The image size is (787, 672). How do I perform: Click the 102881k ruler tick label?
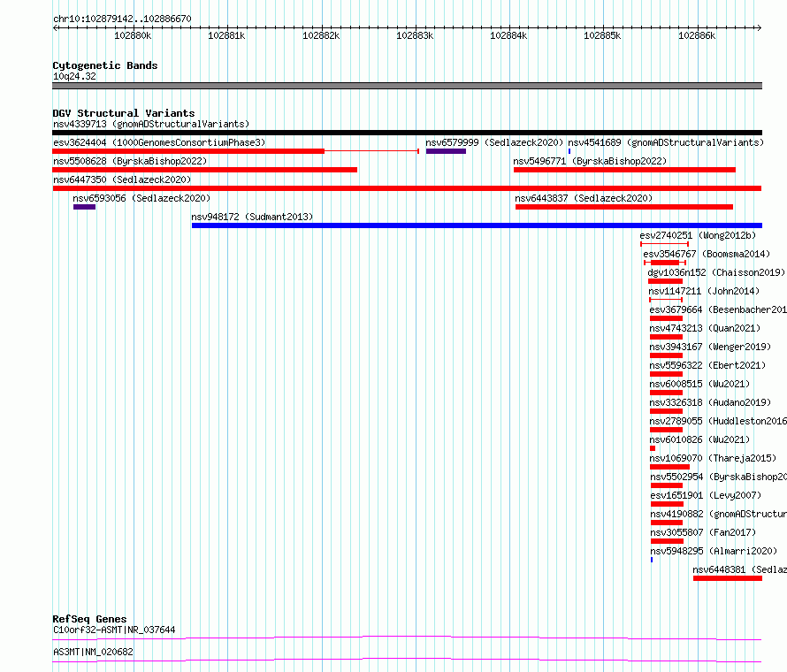[227, 35]
